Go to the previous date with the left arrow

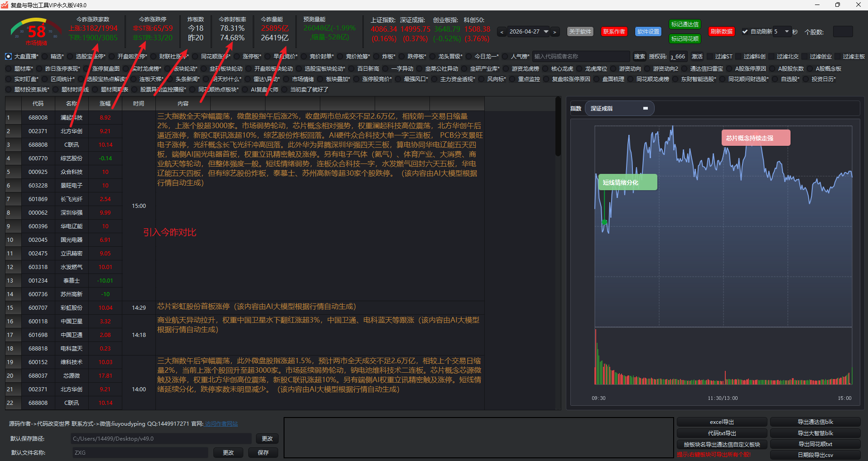(502, 32)
